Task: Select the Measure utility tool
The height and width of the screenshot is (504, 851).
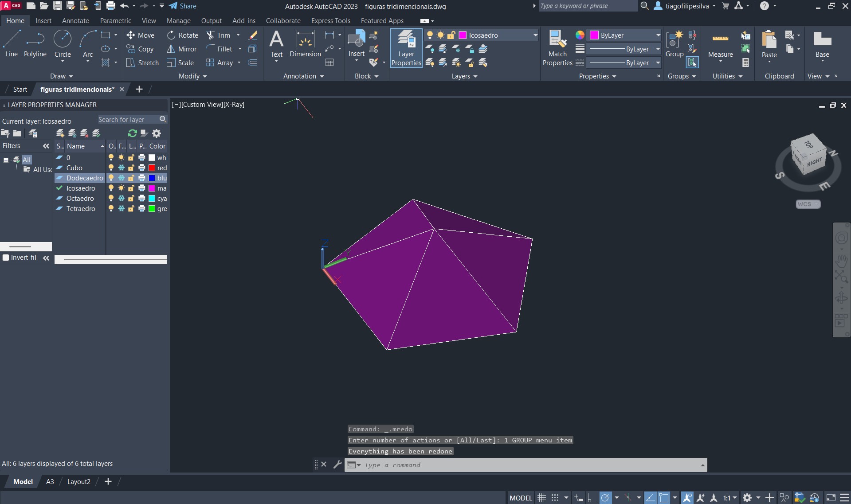Action: click(720, 44)
